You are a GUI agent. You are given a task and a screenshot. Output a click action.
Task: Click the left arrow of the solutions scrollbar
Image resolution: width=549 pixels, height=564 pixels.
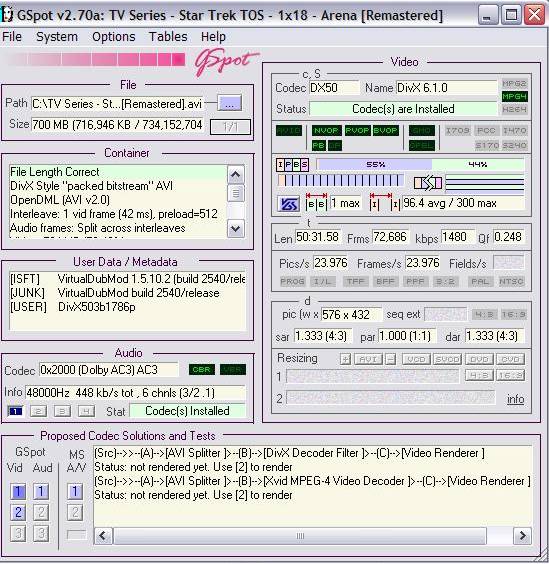(103, 536)
